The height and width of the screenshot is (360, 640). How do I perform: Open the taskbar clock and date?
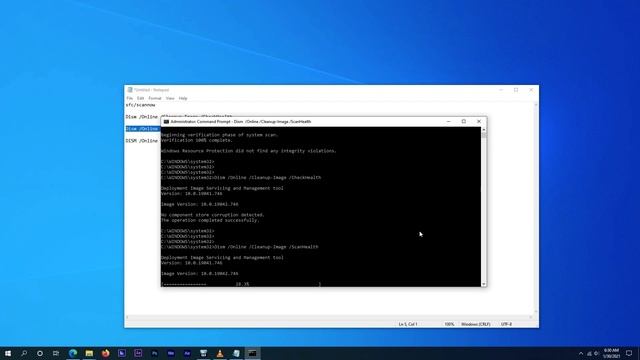(x=611, y=353)
